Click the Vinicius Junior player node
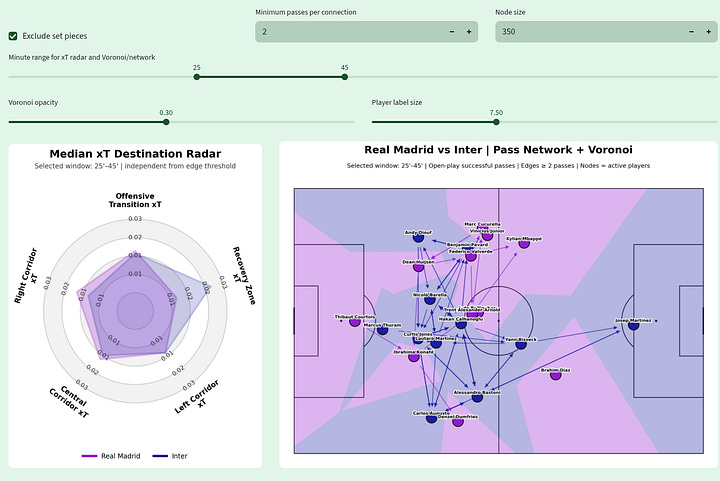This screenshot has height=481, width=720. click(487, 235)
